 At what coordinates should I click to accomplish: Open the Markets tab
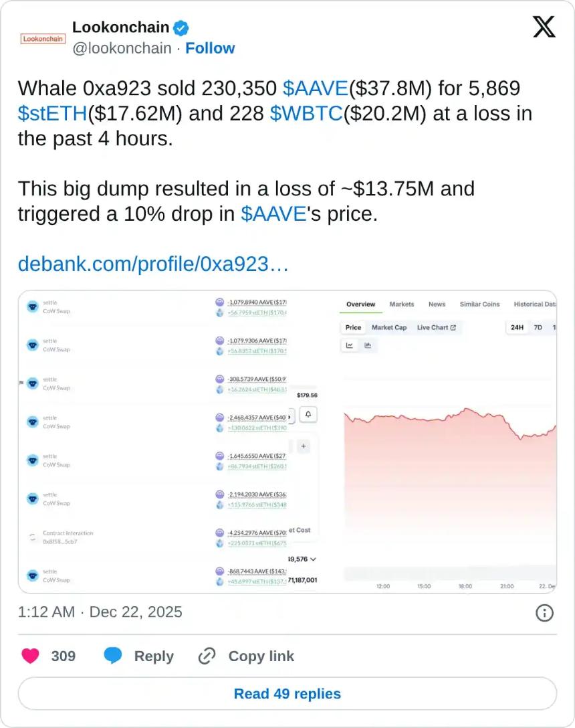click(x=402, y=304)
